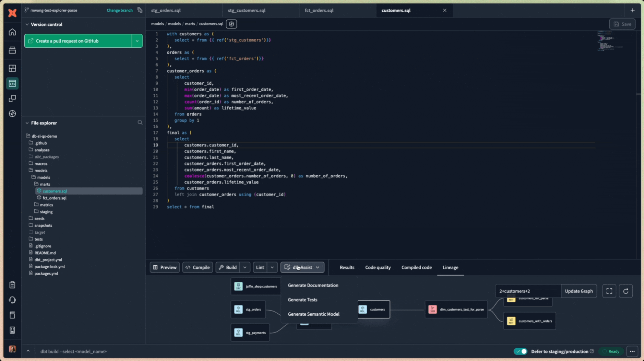Switch to the Compiled code tab
Viewport: 644px width, 361px height.
click(x=416, y=267)
